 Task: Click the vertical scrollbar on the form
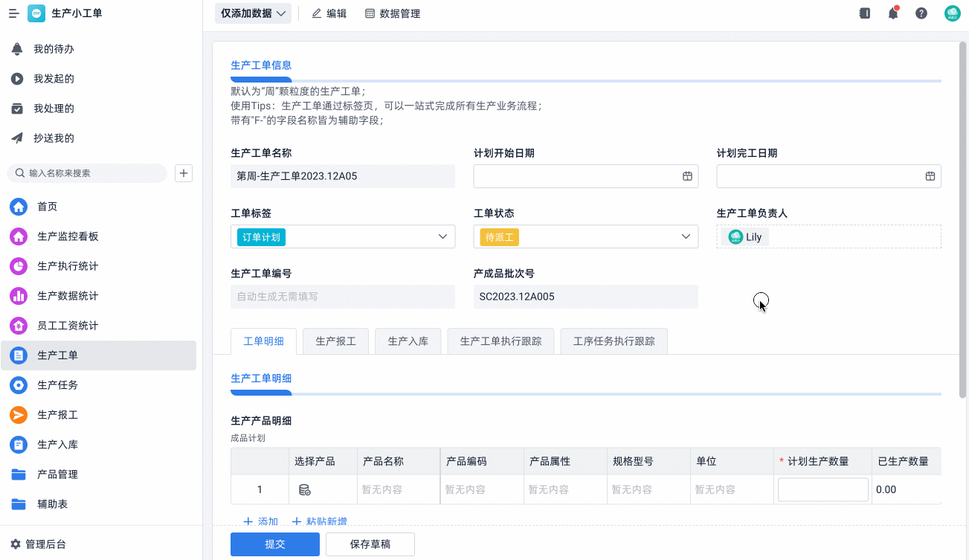[x=963, y=223]
